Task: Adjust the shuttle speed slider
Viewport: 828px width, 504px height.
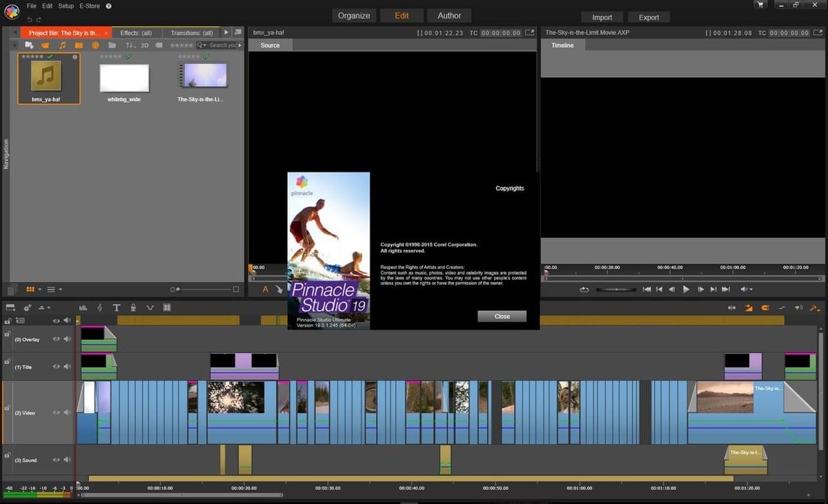Action: coord(615,290)
